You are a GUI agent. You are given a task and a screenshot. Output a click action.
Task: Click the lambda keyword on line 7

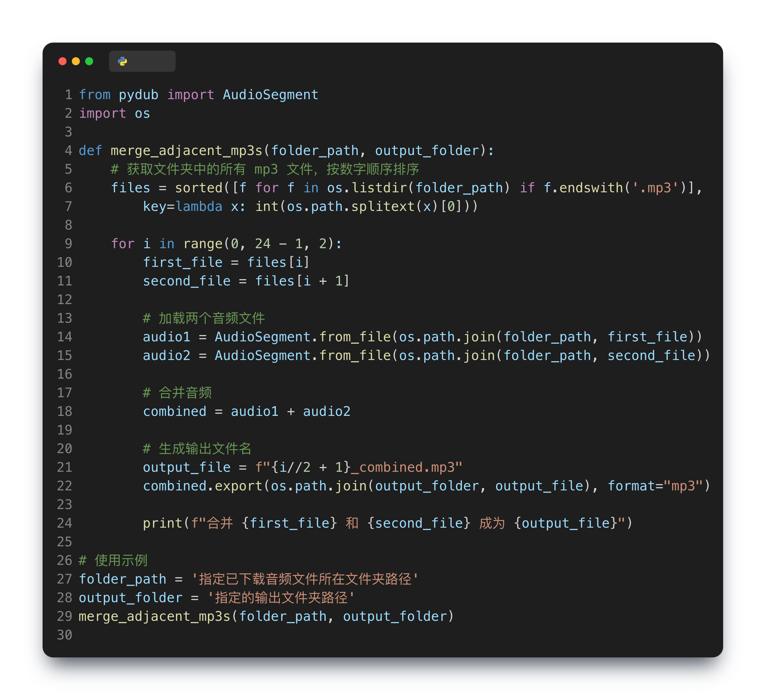tap(199, 207)
